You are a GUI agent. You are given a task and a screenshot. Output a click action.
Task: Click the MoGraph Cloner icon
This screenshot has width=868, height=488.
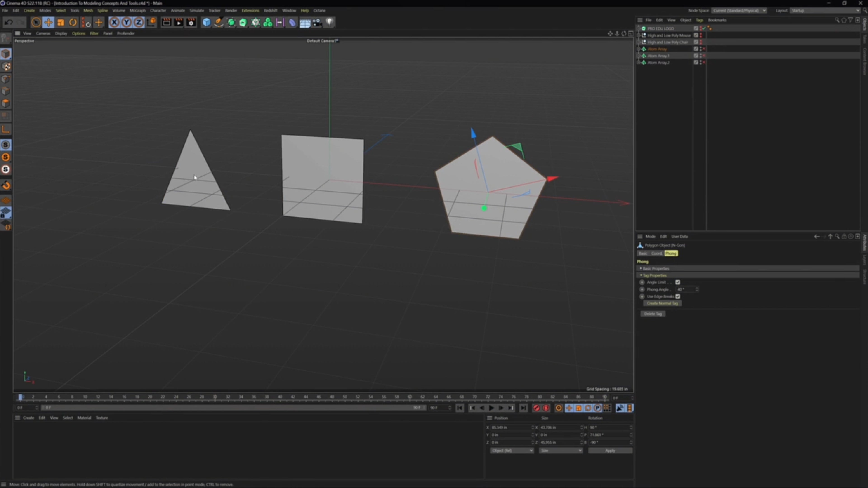pos(268,23)
